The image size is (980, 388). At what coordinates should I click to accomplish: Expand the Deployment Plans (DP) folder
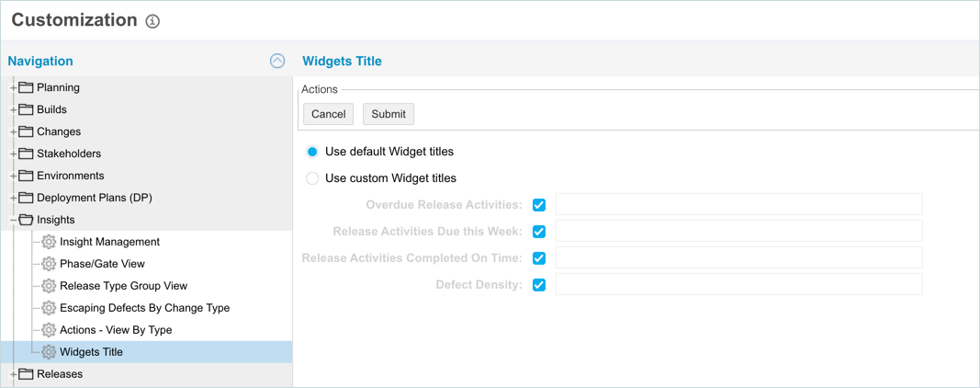(x=14, y=198)
